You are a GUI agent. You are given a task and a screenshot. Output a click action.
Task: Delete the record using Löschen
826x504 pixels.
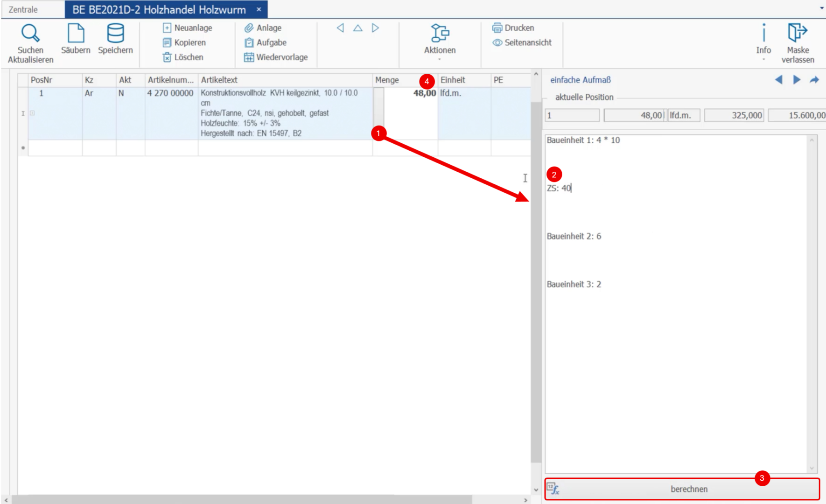click(x=182, y=57)
